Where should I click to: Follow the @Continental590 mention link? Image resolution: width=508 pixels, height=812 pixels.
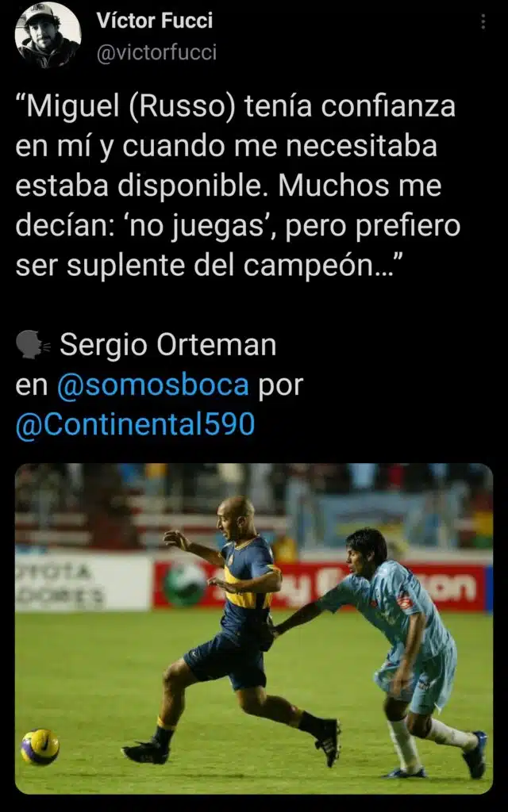[x=135, y=425]
